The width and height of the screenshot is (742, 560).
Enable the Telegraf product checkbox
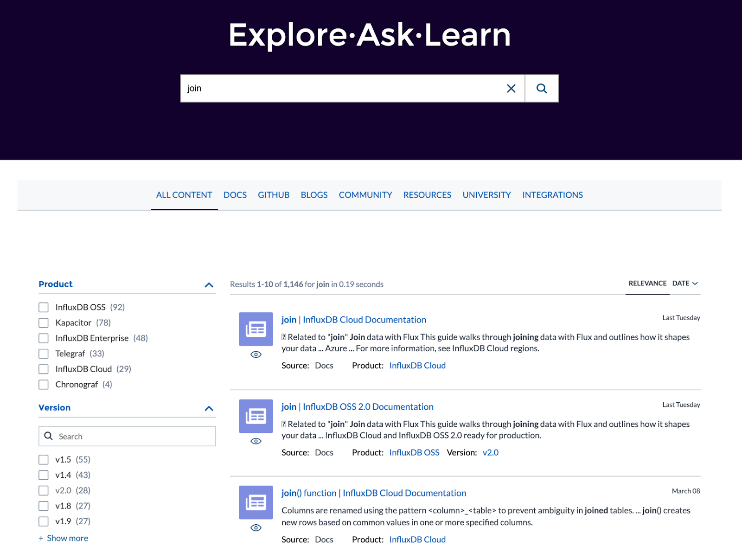point(44,354)
